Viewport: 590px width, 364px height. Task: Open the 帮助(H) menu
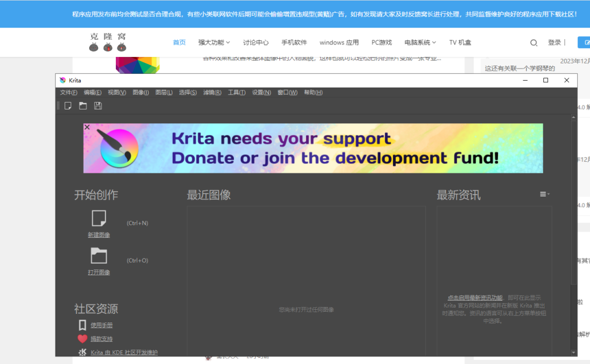(313, 93)
